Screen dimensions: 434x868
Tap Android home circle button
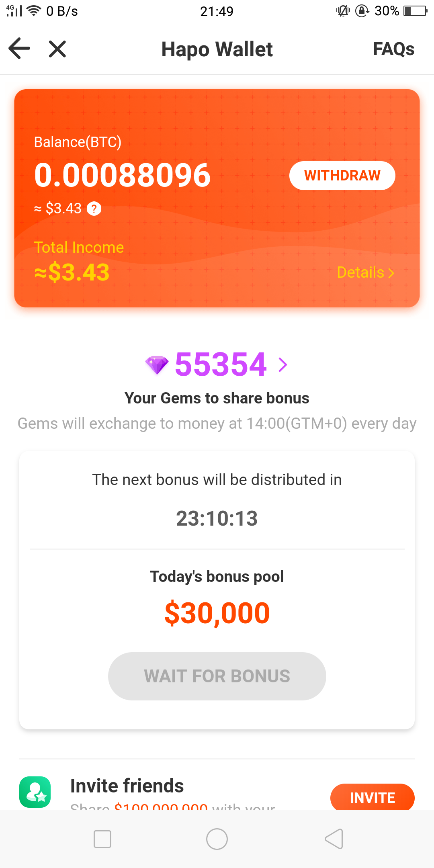pos(217,839)
